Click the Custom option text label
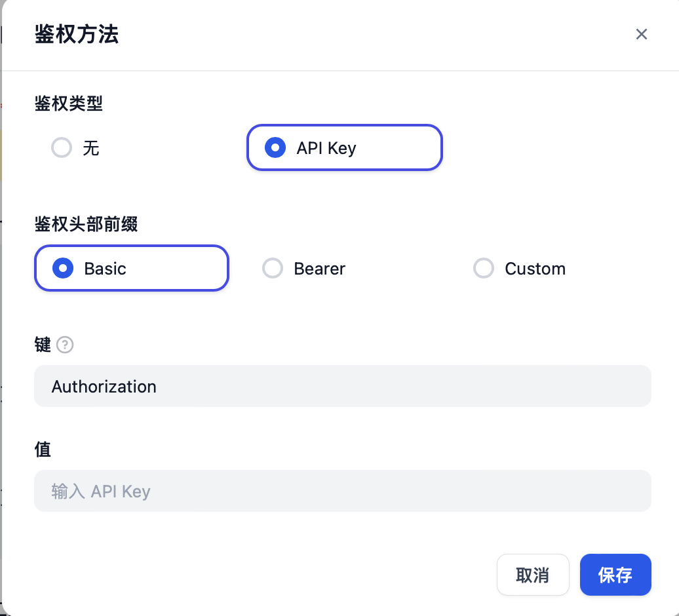This screenshot has width=679, height=616. [535, 269]
